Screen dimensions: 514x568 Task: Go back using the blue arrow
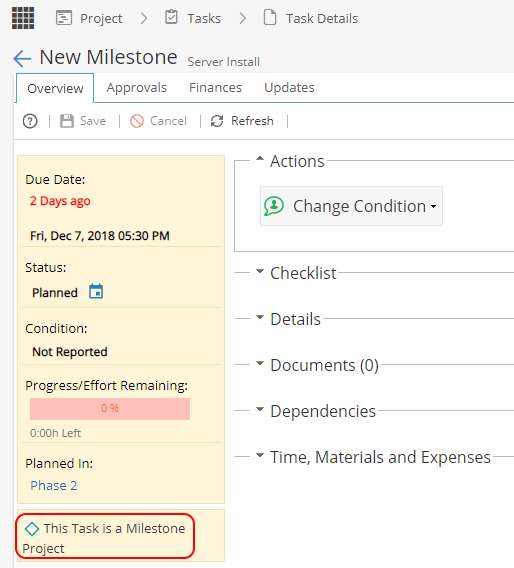[22, 58]
